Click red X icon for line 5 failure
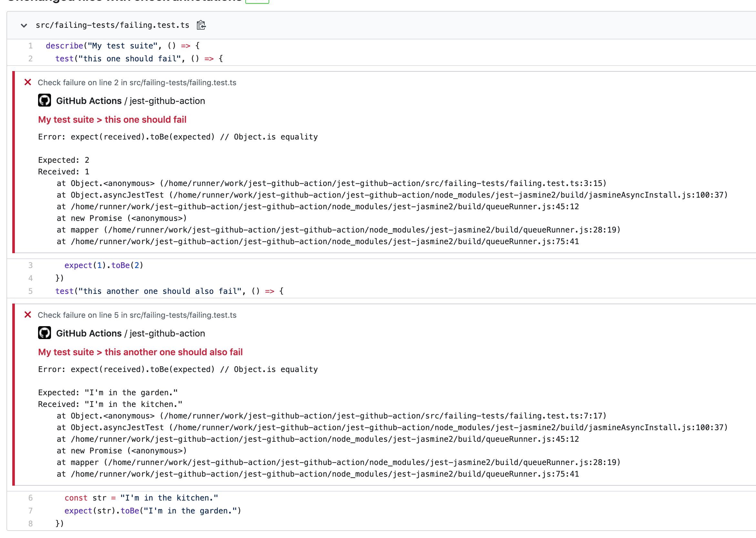 pyautogui.click(x=28, y=315)
